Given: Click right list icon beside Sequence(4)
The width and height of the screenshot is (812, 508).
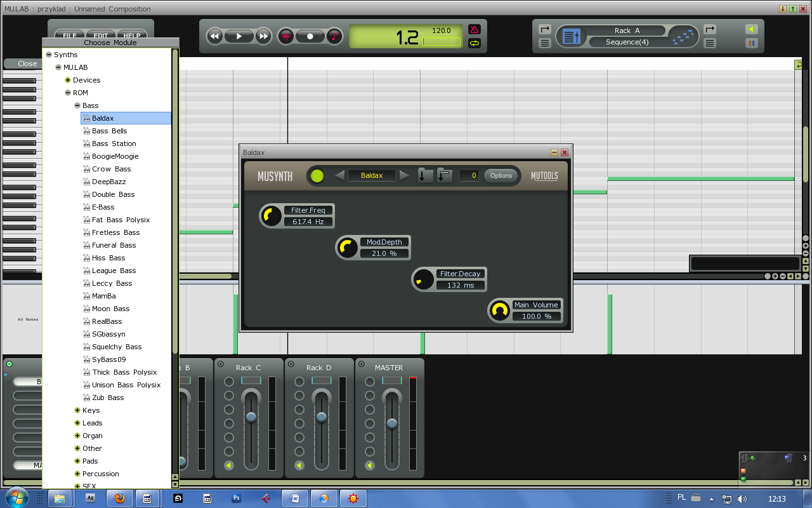Looking at the screenshot, I should (x=710, y=43).
